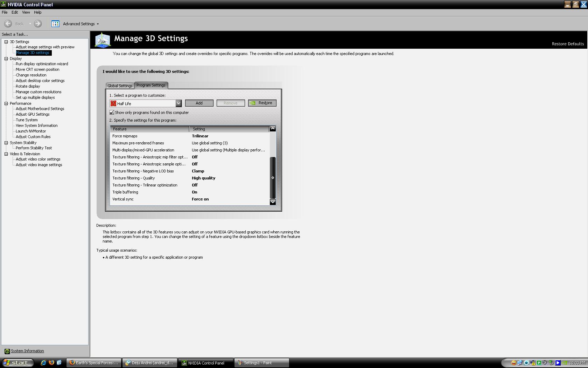Image resolution: width=588 pixels, height=368 pixels.
Task: Open Adjust video color settings
Action: tap(38, 159)
